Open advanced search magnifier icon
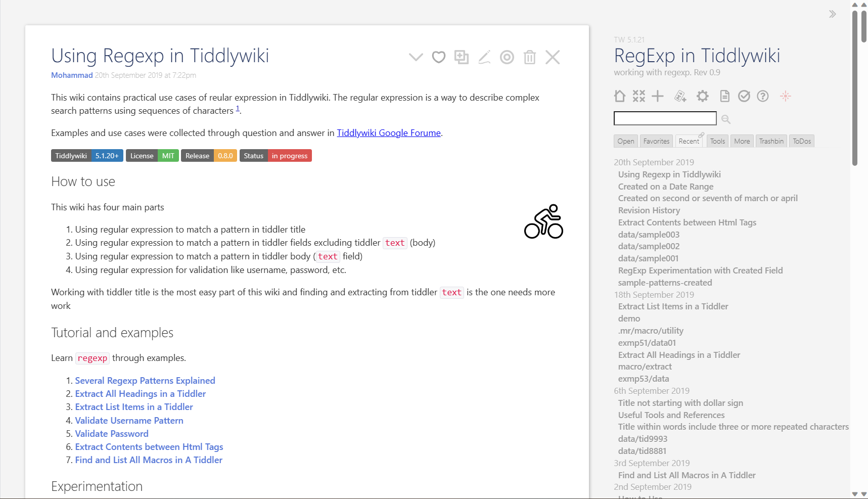The image size is (868, 499). click(726, 119)
